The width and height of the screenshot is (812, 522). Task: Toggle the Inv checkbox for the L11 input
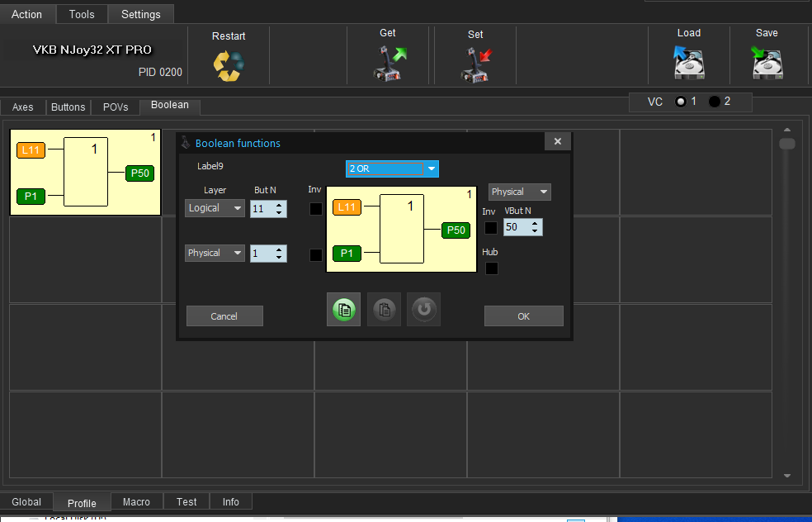coord(316,209)
